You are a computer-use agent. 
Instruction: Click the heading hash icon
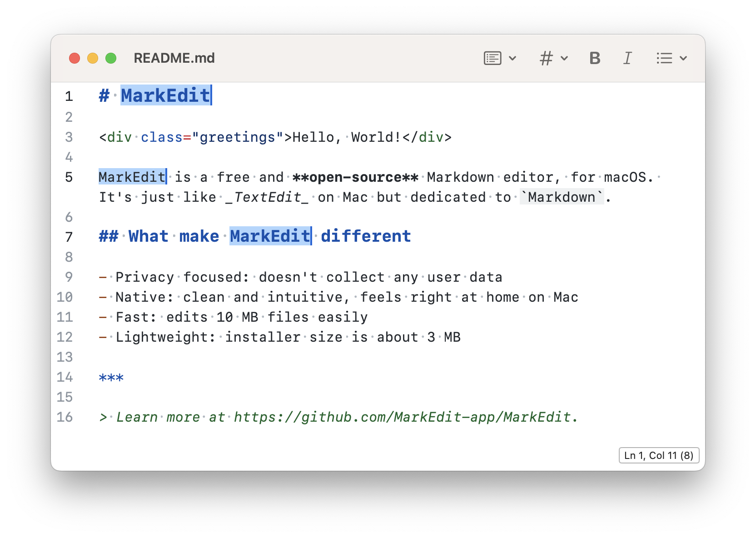pos(546,58)
